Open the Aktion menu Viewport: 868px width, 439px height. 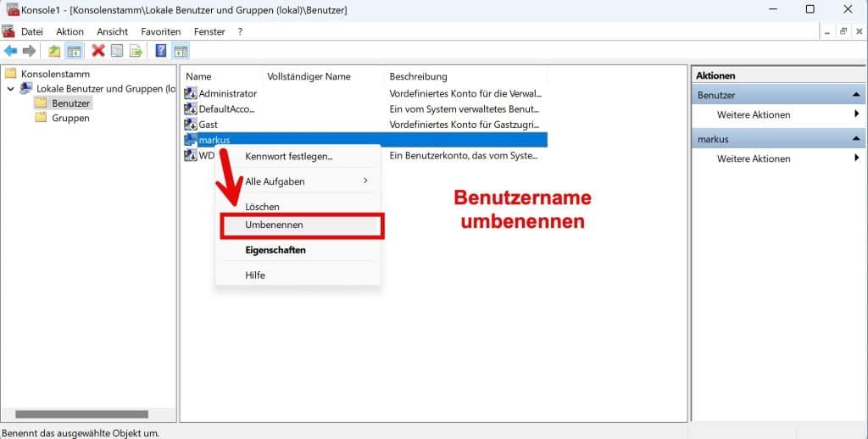click(70, 31)
